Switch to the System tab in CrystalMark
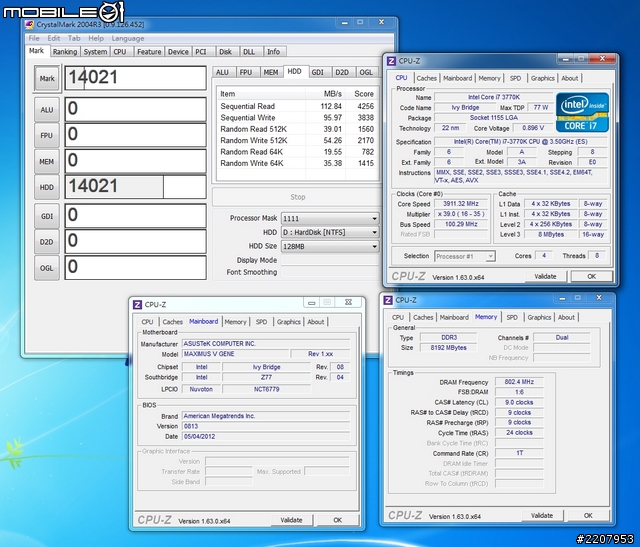The height and width of the screenshot is (547, 640). point(95,52)
